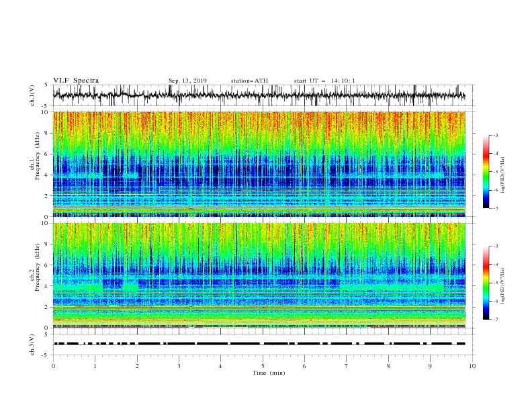The width and height of the screenshot is (532, 411).
Task: Click the "7" tick on the time axis
Action: click(347, 366)
